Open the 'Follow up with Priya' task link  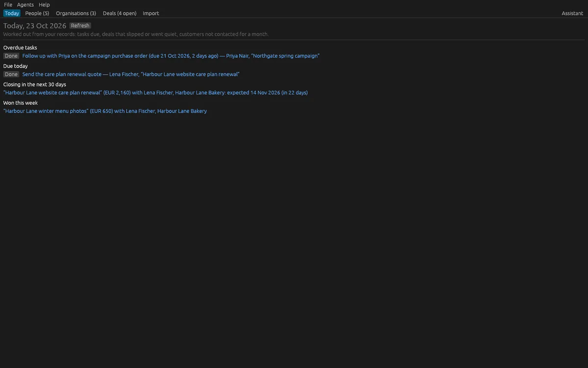tap(120, 56)
